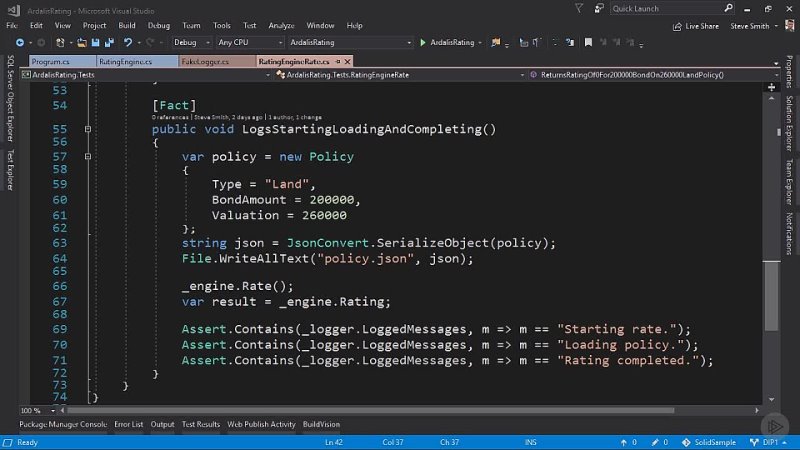800x450 pixels.
Task: Click the Visual Studio logo icon
Action: coord(14,10)
